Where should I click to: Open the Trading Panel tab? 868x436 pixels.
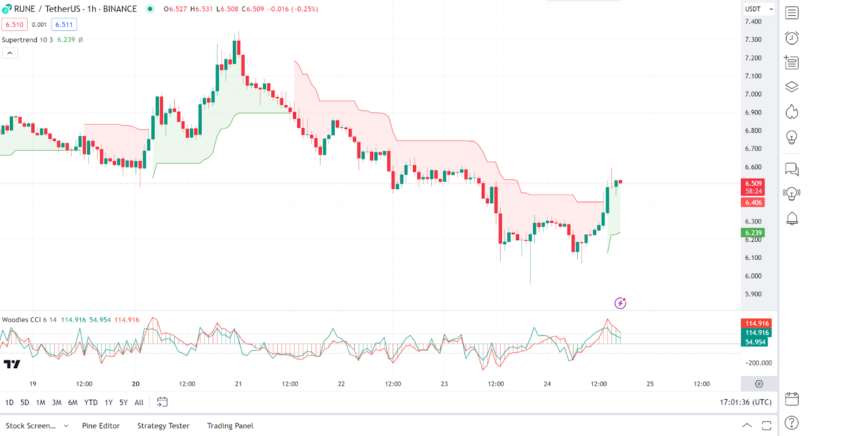point(230,426)
